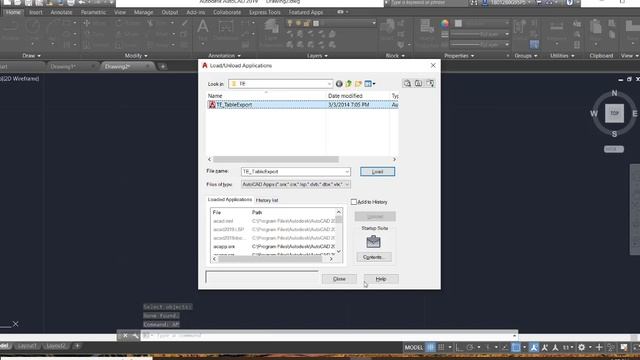640x360 pixels.
Task: Open the object color wheel in Properties
Action: click(x=444, y=24)
